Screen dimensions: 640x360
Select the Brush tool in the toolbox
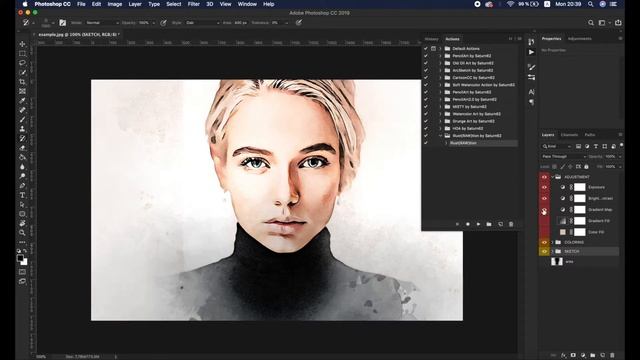pos(22,120)
